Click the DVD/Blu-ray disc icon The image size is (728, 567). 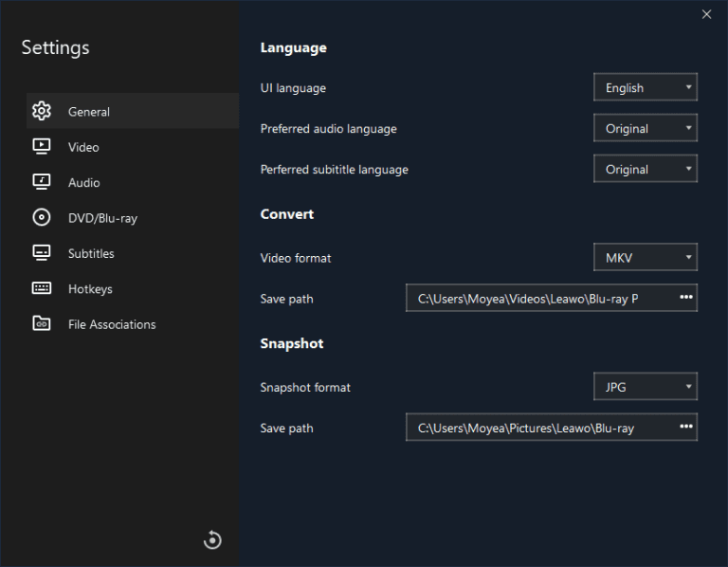tap(41, 218)
